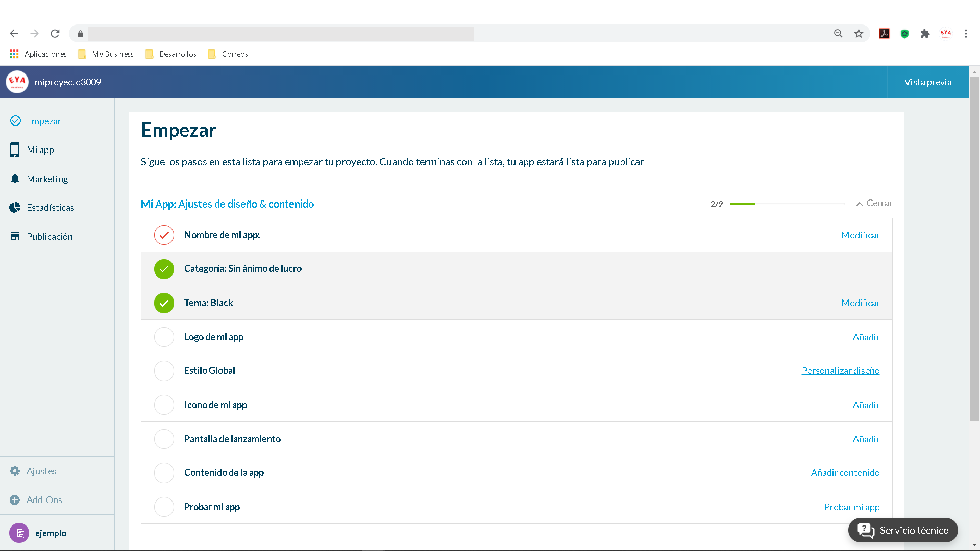Click the Estadísticas pie chart icon

pos(15,207)
